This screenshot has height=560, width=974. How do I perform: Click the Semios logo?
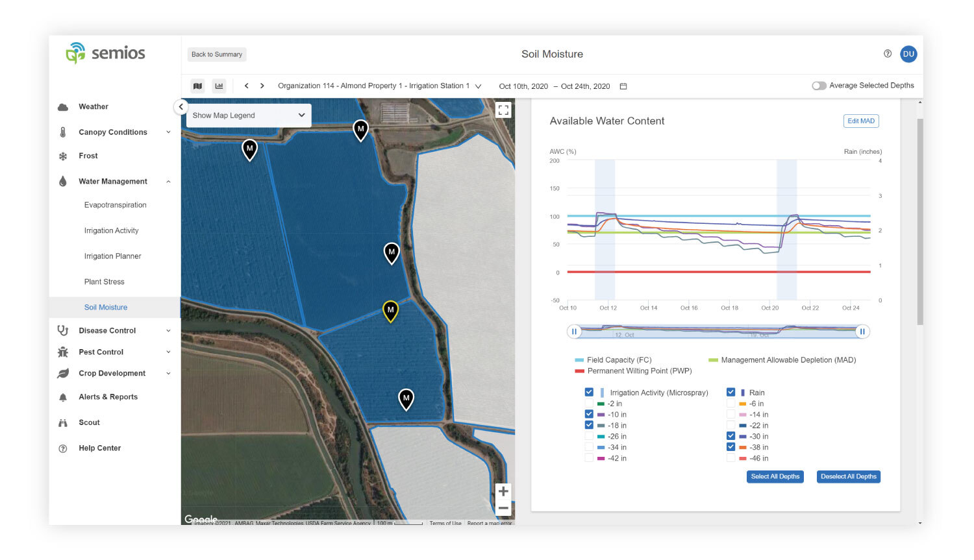click(x=105, y=53)
